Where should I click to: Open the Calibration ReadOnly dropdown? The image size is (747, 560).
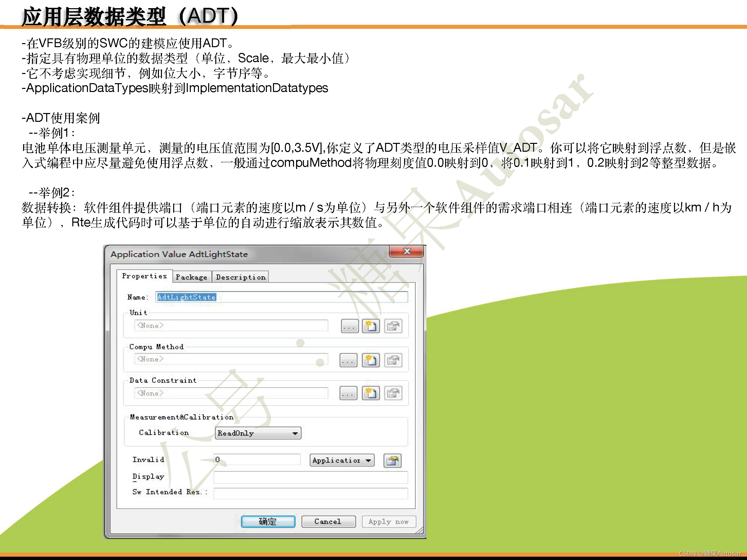[x=258, y=433]
